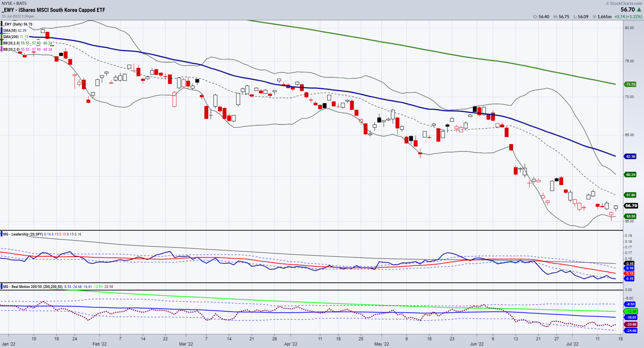Screen dimensions: 644x348
Task: Click the 71.73 SMA(200) price tag
Action: 631,84
